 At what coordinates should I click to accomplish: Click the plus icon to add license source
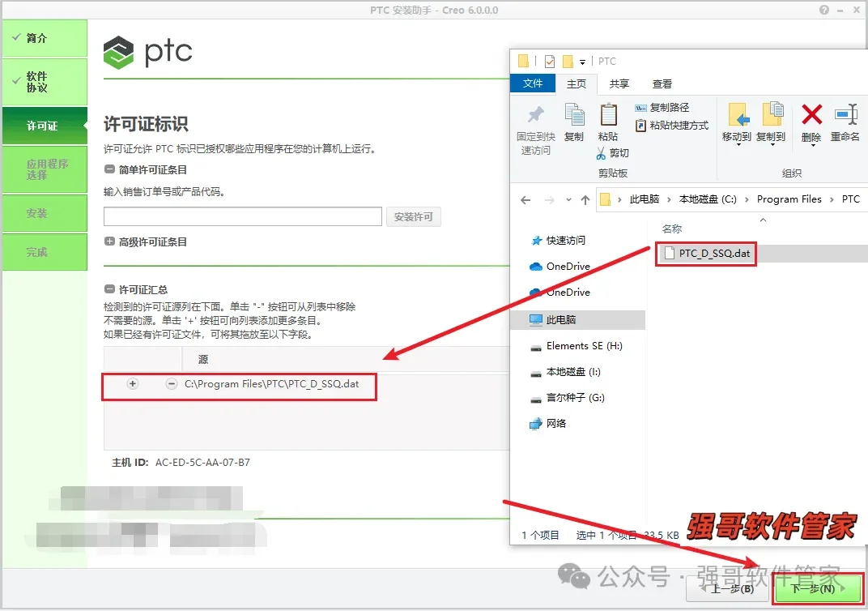(133, 383)
